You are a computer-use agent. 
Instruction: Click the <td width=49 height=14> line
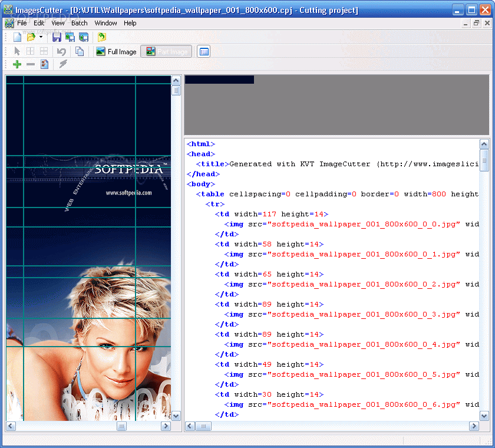pos(269,365)
